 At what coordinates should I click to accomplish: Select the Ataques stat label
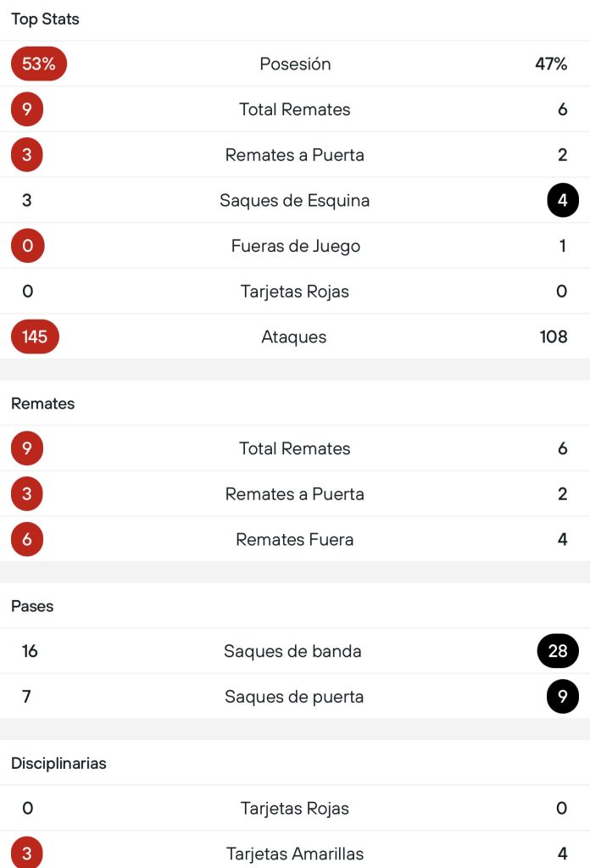[294, 337]
